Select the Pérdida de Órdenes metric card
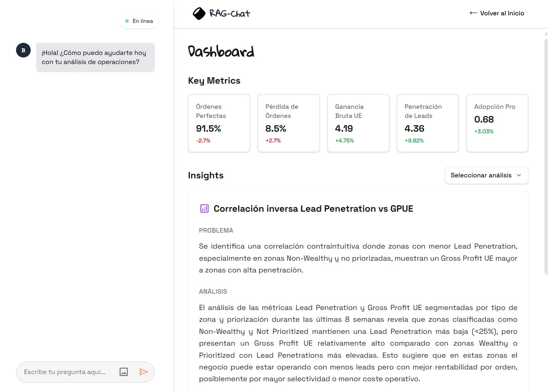Screen dimensions: 548x392 click(289, 123)
